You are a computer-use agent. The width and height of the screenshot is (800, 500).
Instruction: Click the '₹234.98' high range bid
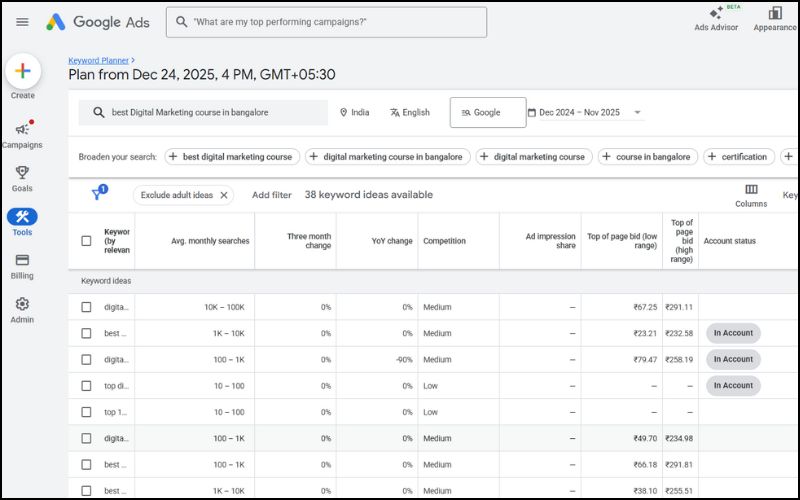point(679,438)
